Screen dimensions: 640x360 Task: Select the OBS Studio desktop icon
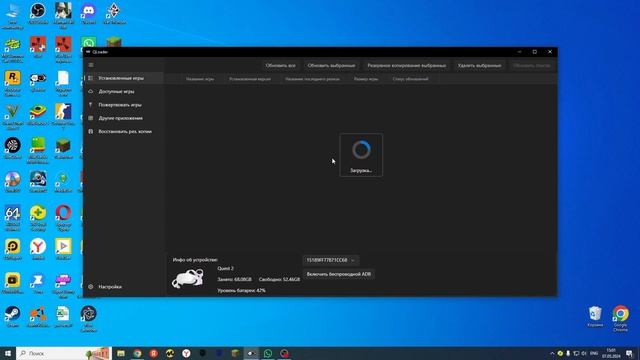click(x=38, y=14)
